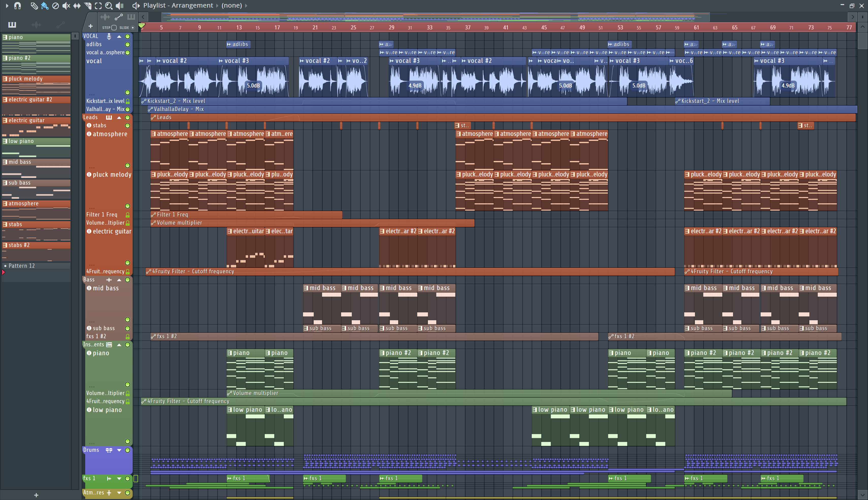Click the arrangement overview minimap scrollbar
Viewport: 868px width, 500px height.
(x=436, y=17)
